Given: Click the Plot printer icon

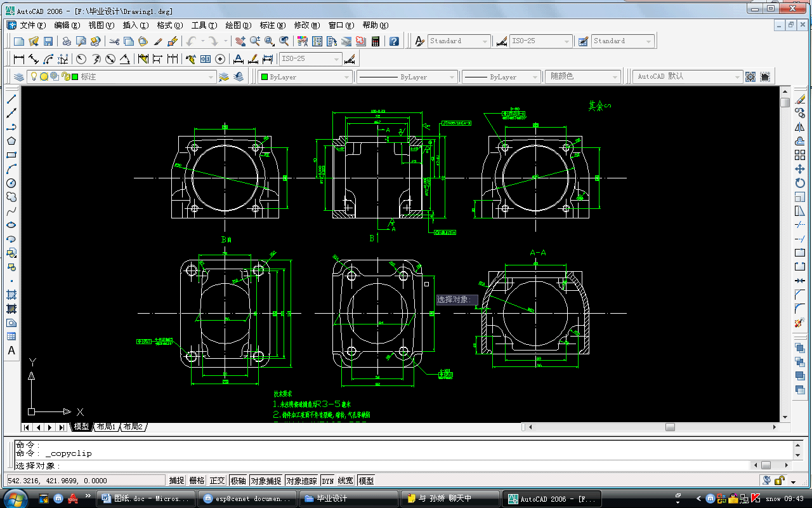Looking at the screenshot, I should point(67,41).
